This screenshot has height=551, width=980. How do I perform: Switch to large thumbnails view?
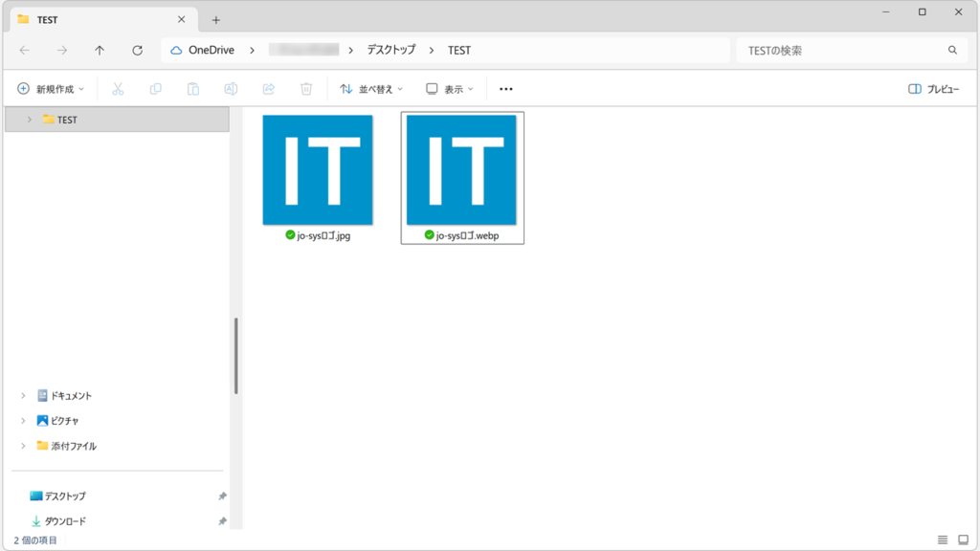[x=963, y=540]
